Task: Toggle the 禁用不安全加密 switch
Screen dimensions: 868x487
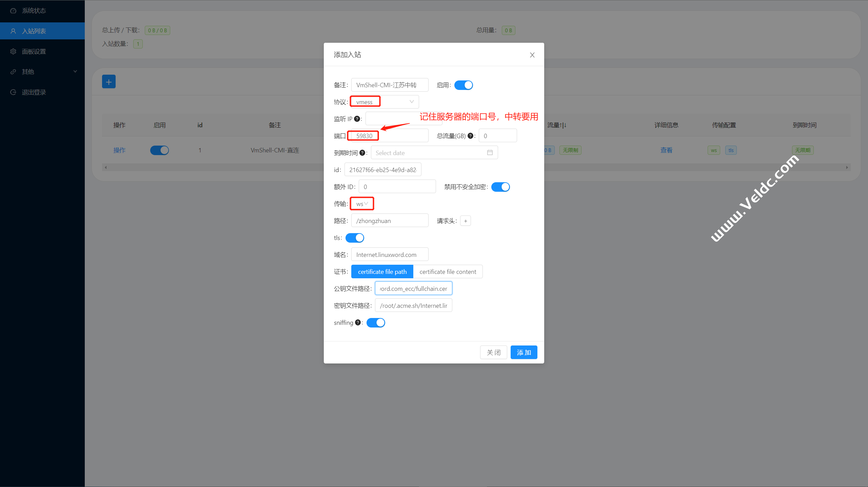Action: click(500, 187)
